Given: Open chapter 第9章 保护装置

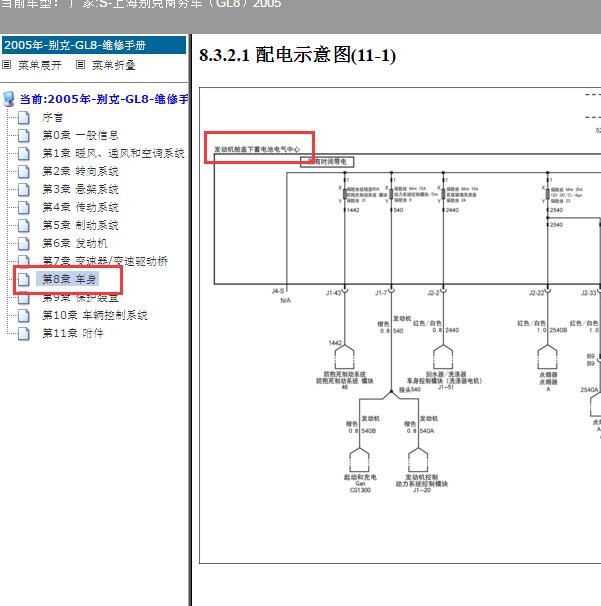Looking at the screenshot, I should coord(80,298).
